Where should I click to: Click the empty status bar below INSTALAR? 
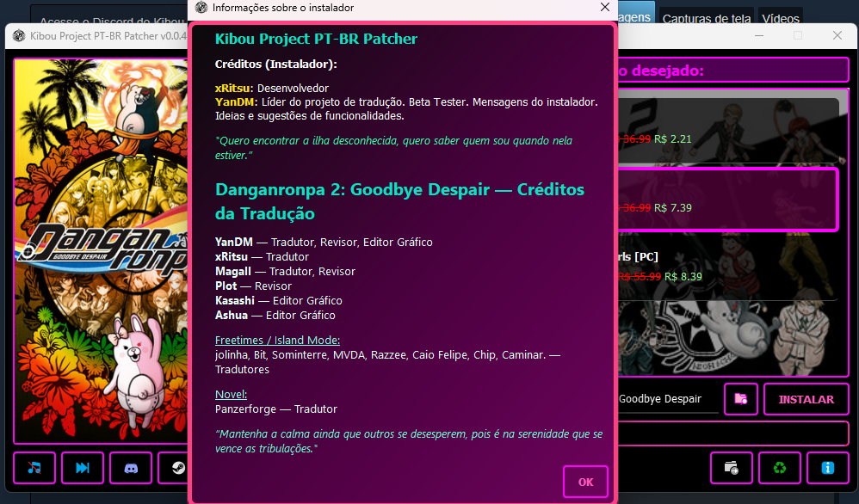tap(733, 433)
